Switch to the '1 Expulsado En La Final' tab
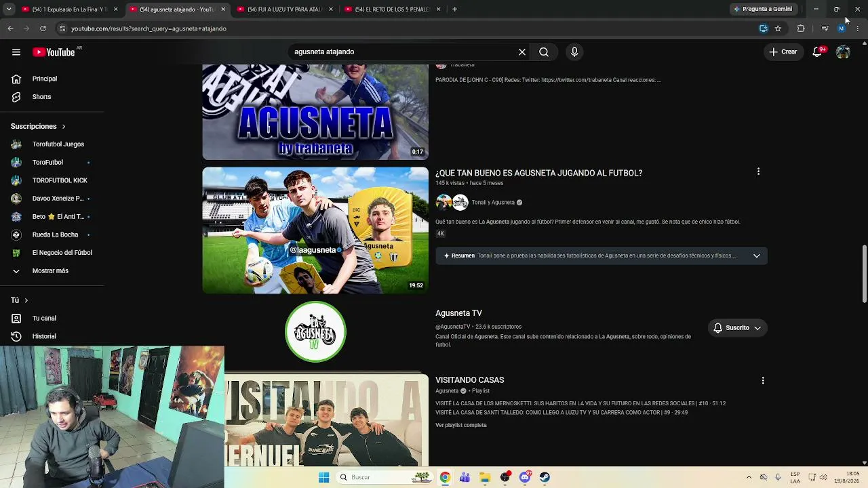Image resolution: width=868 pixels, height=488 pixels. pyautogui.click(x=64, y=9)
